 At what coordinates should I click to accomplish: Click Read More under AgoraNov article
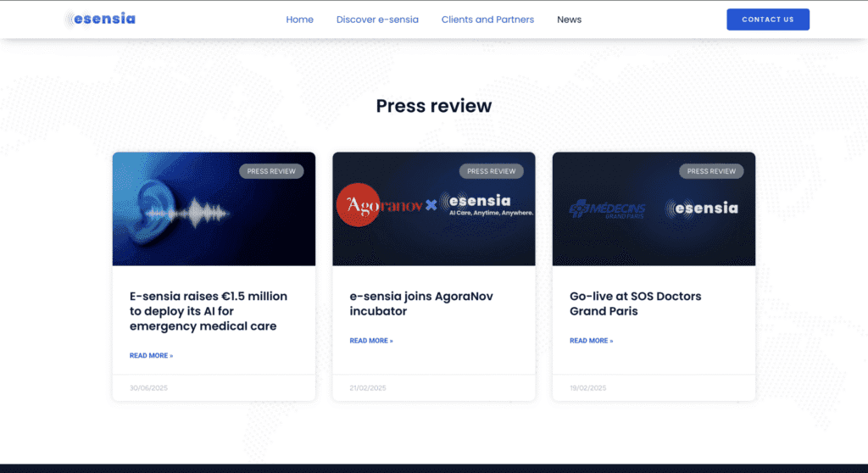tap(371, 341)
